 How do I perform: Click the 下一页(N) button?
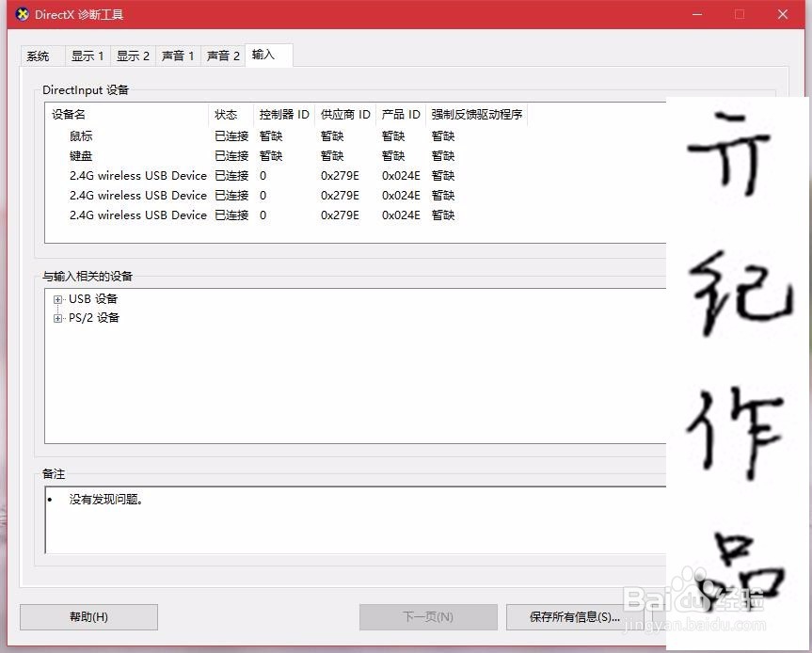(x=428, y=616)
